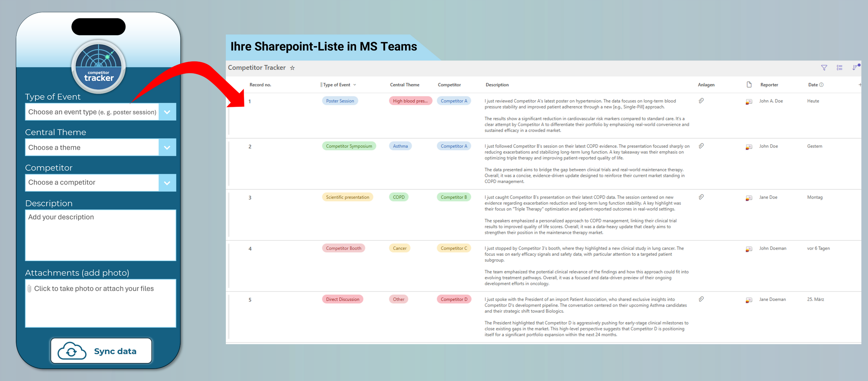Open the group-by list icon

tap(839, 68)
